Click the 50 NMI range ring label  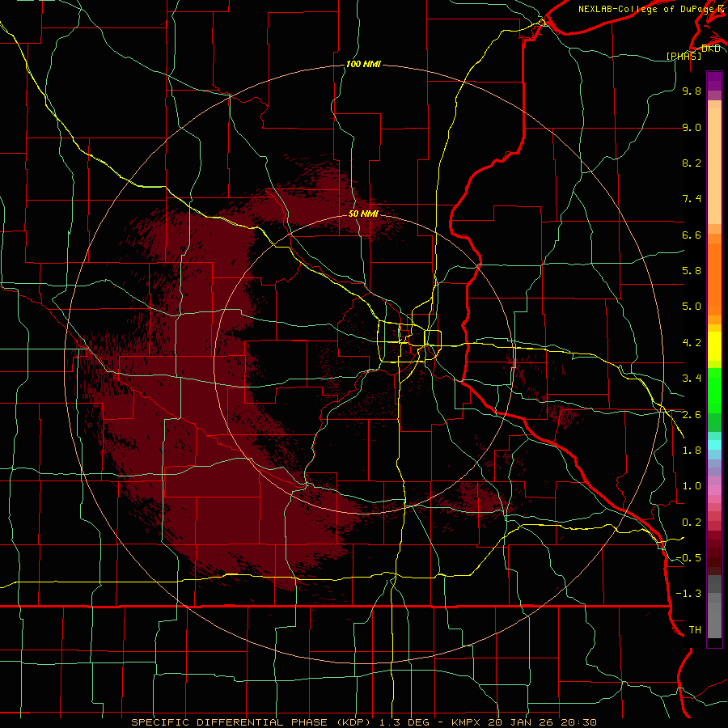pyautogui.click(x=363, y=214)
